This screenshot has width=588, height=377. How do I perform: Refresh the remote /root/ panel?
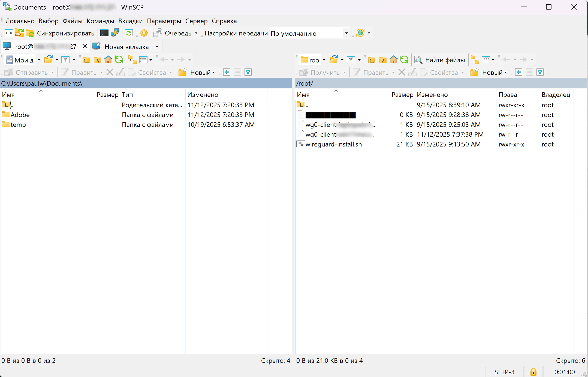[404, 60]
